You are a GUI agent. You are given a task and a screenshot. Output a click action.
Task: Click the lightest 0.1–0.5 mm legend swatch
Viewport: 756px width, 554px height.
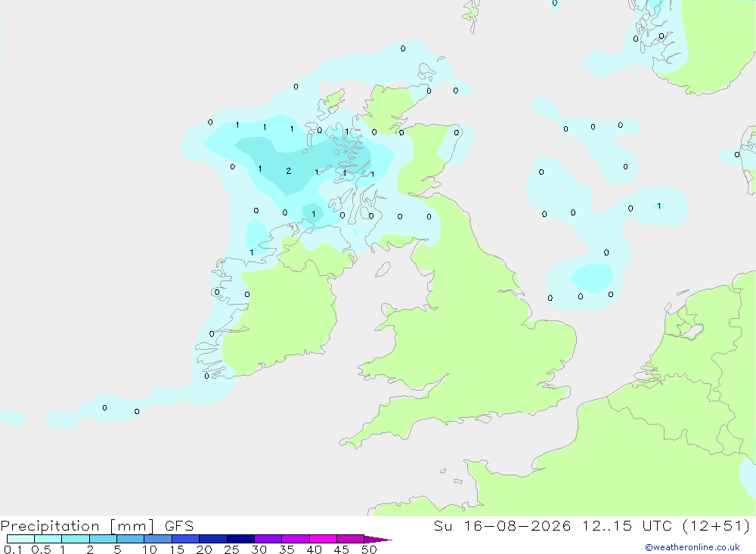pyautogui.click(x=20, y=539)
